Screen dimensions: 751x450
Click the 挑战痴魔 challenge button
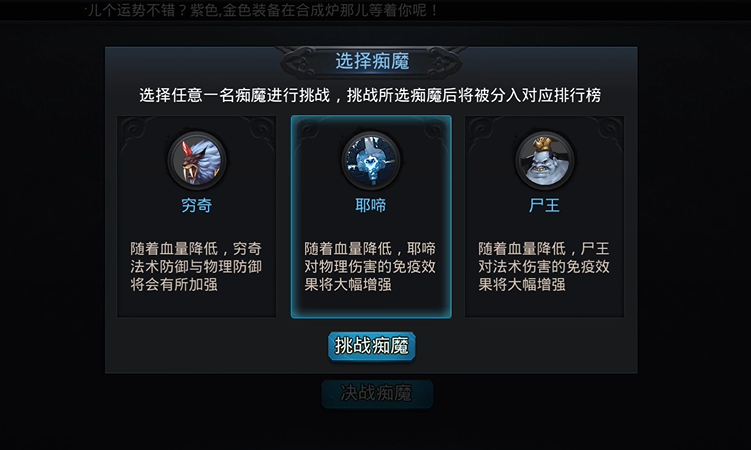(371, 346)
